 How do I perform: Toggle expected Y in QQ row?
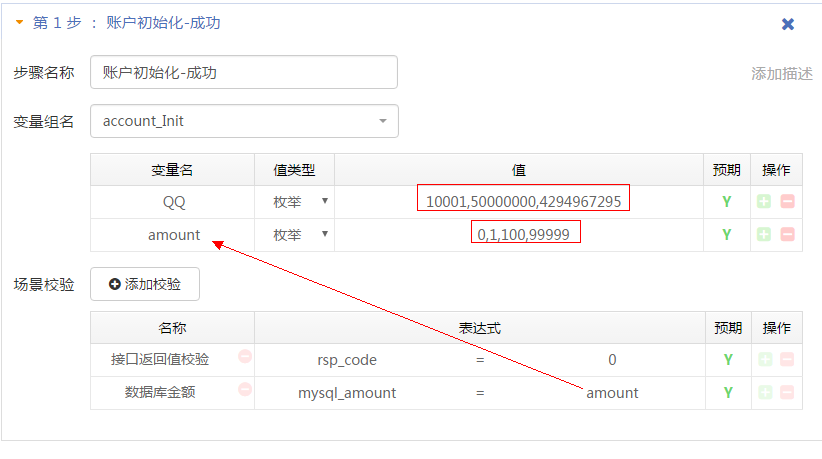point(727,202)
